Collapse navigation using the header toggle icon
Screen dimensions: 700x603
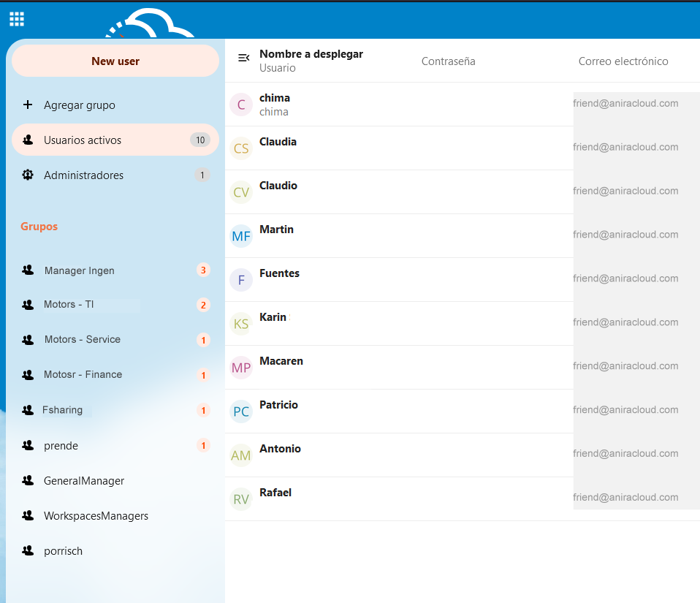click(x=244, y=58)
